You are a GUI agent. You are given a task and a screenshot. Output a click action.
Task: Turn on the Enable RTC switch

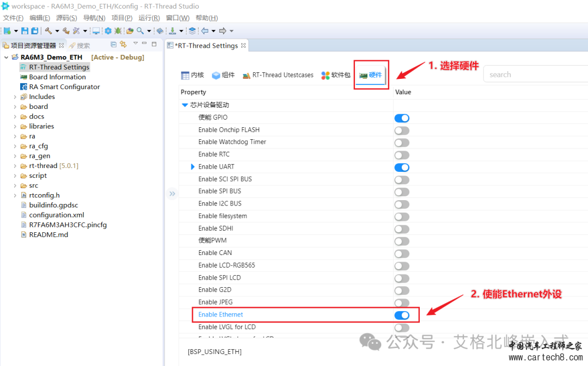tap(402, 155)
